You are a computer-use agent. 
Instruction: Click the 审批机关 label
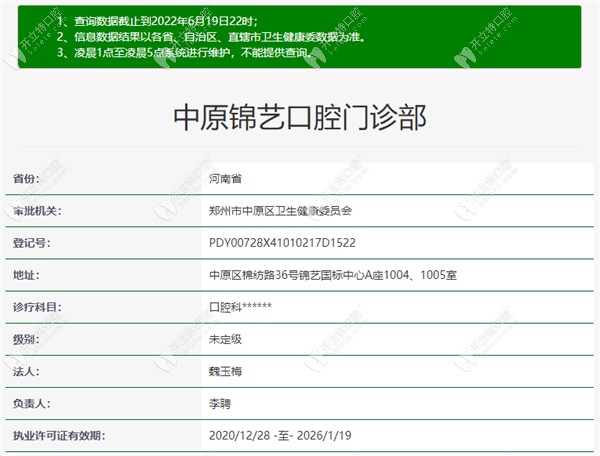point(37,211)
